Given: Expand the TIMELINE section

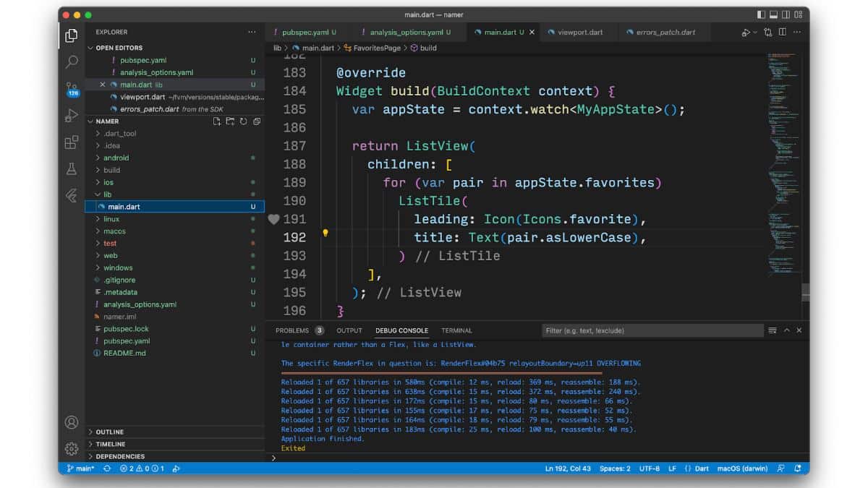Looking at the screenshot, I should tap(111, 445).
